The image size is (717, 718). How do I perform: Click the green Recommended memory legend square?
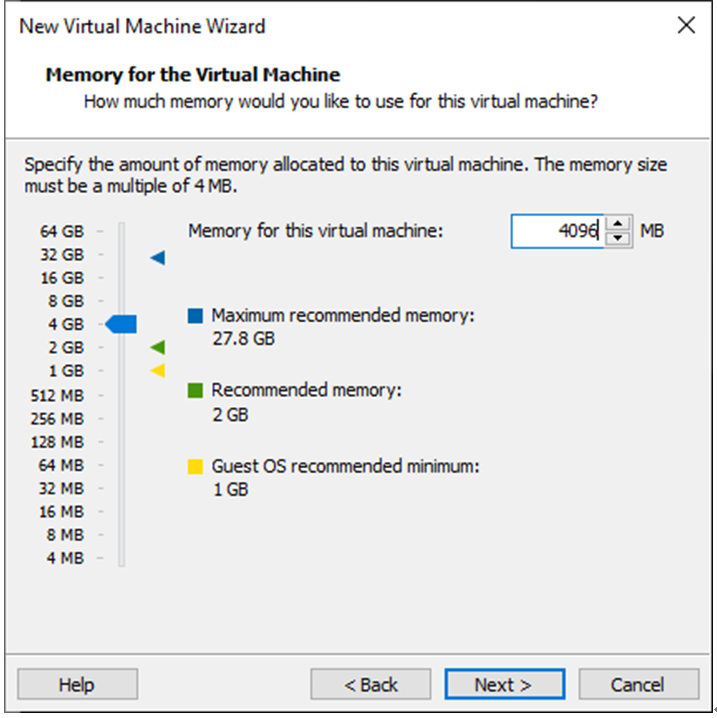[195, 391]
